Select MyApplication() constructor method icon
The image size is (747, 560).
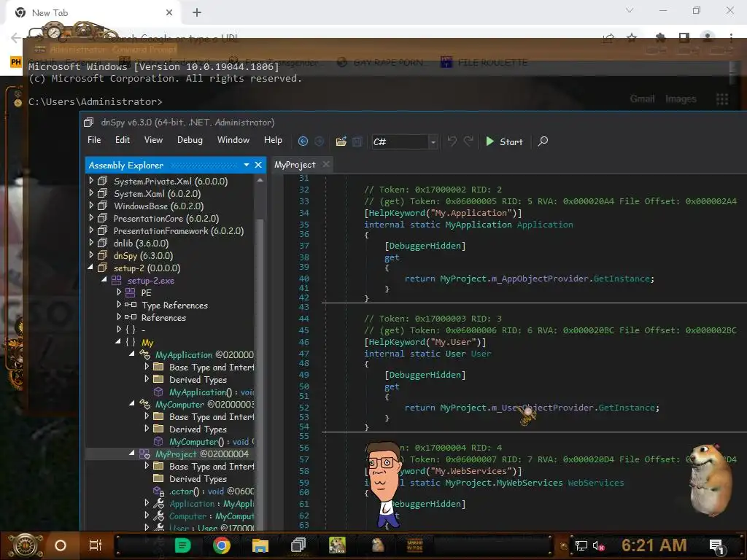click(x=158, y=392)
